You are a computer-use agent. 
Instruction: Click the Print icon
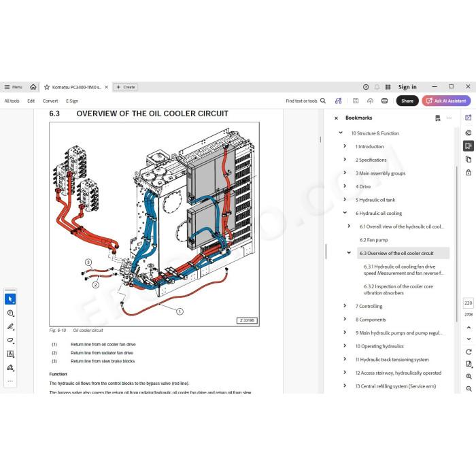pyautogui.click(x=384, y=101)
